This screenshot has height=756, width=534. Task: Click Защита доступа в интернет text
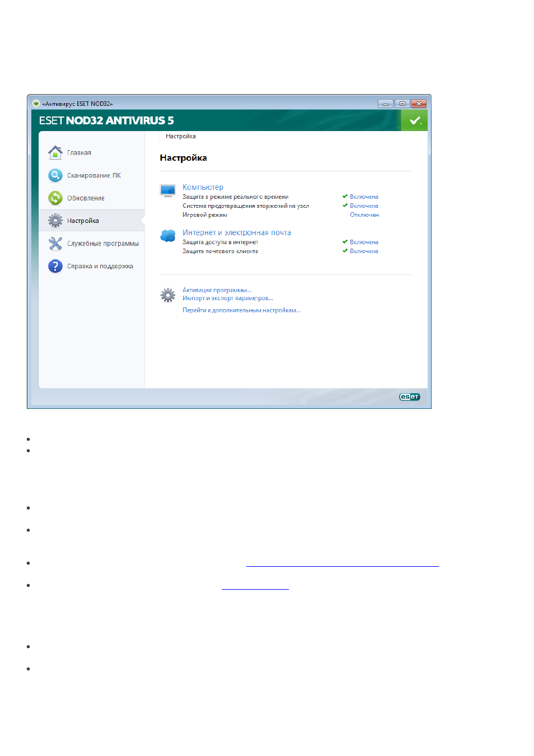[220, 242]
